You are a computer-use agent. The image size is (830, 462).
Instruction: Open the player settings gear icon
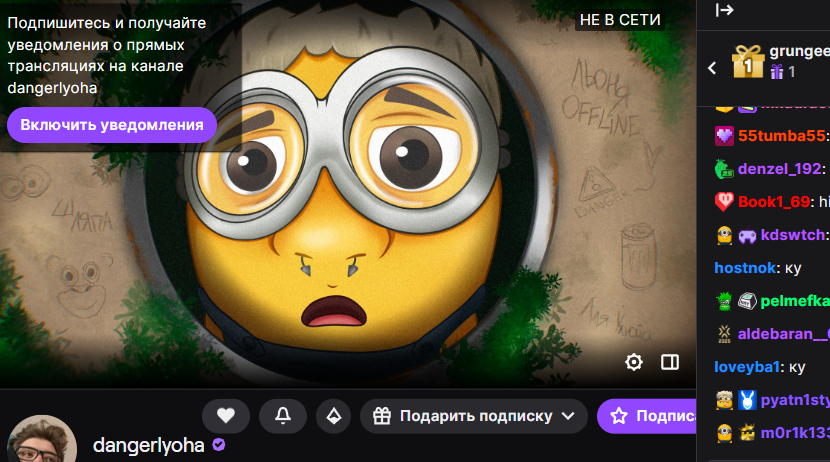[x=634, y=362]
